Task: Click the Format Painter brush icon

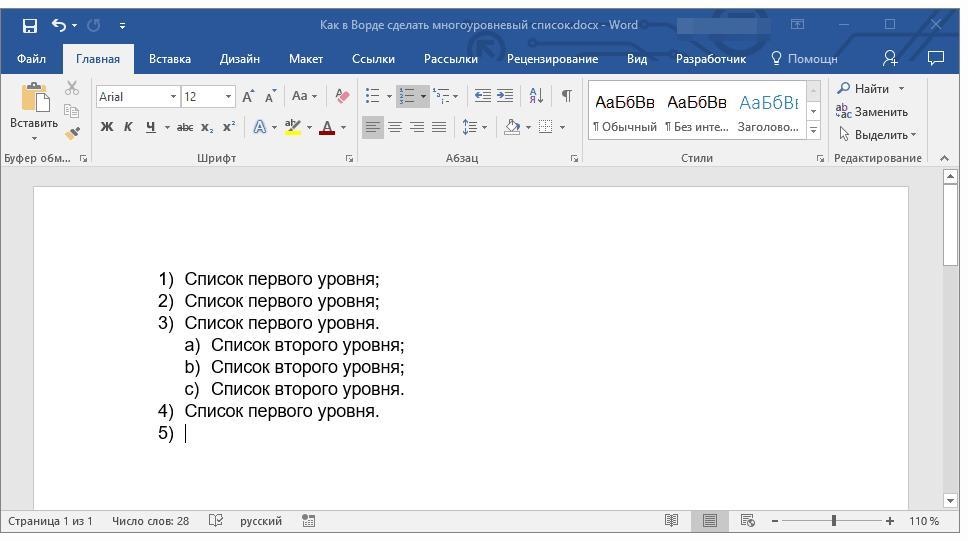Action: [x=72, y=133]
